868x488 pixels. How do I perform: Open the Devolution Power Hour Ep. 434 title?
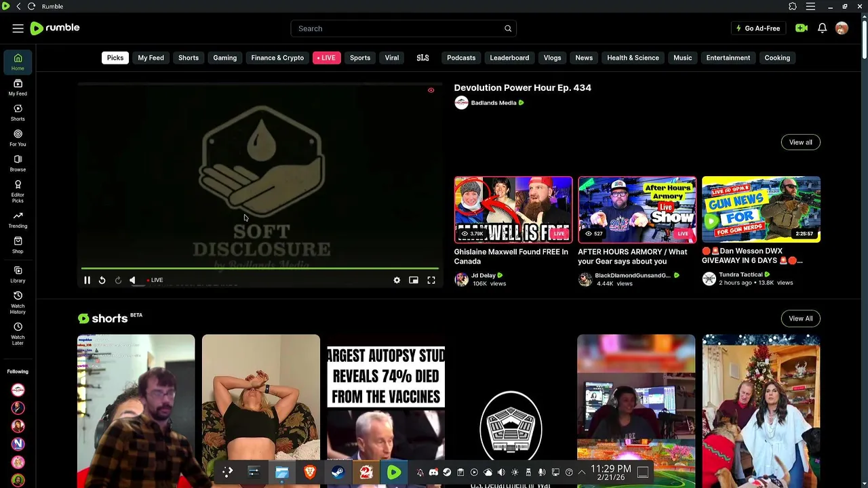tap(522, 87)
